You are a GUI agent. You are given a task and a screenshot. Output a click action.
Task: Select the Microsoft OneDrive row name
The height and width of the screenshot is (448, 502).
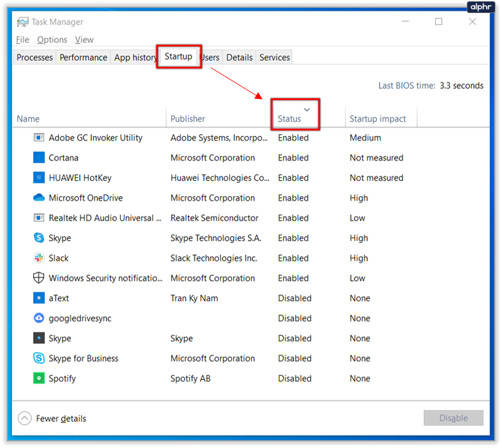[x=85, y=198]
